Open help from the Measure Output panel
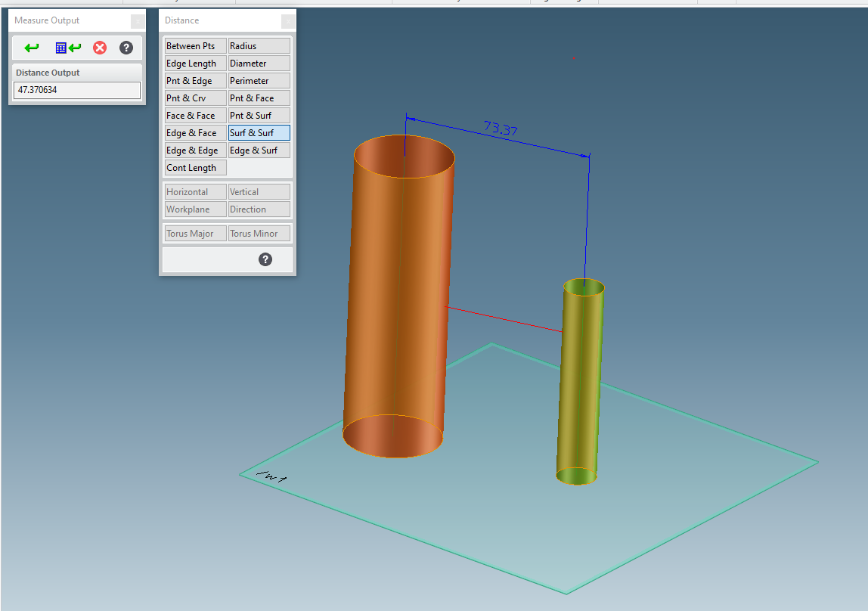This screenshot has width=868, height=611. tap(126, 48)
